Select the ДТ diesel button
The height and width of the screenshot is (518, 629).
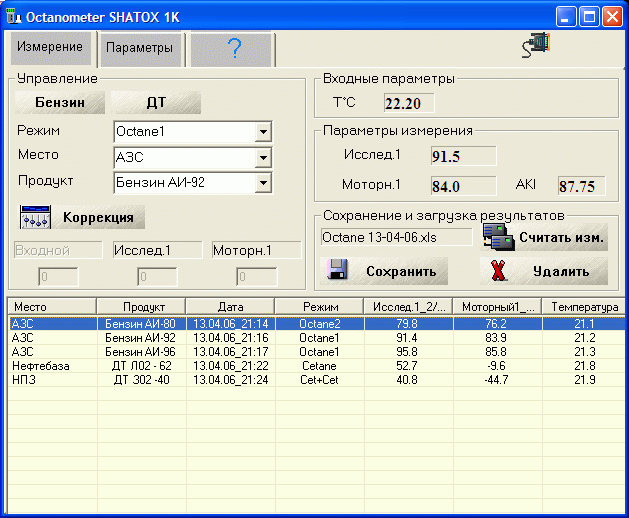[156, 102]
